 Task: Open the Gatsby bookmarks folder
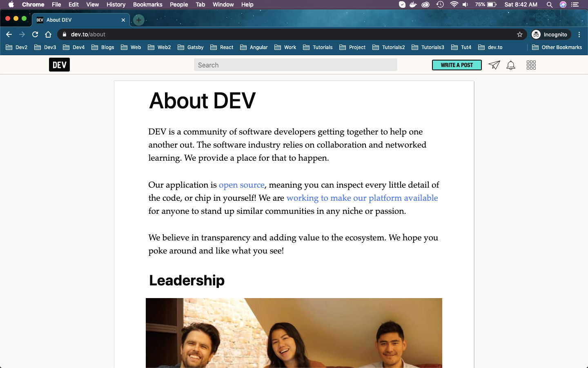pos(191,47)
